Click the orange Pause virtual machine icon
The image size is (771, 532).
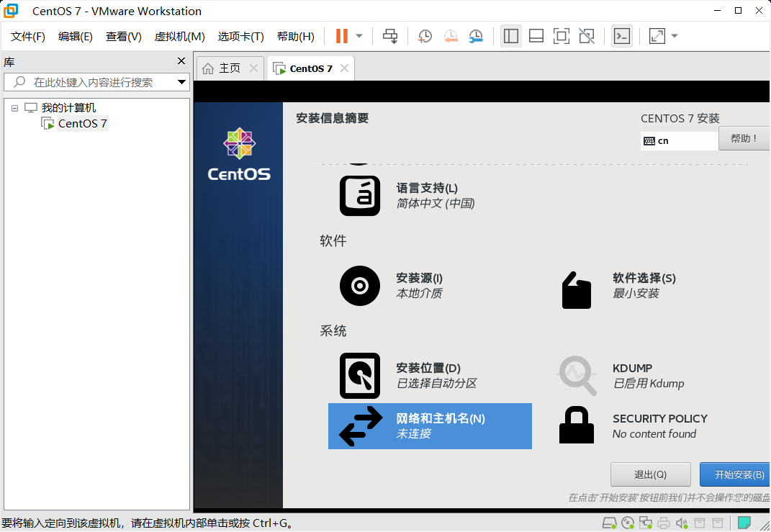(x=342, y=36)
